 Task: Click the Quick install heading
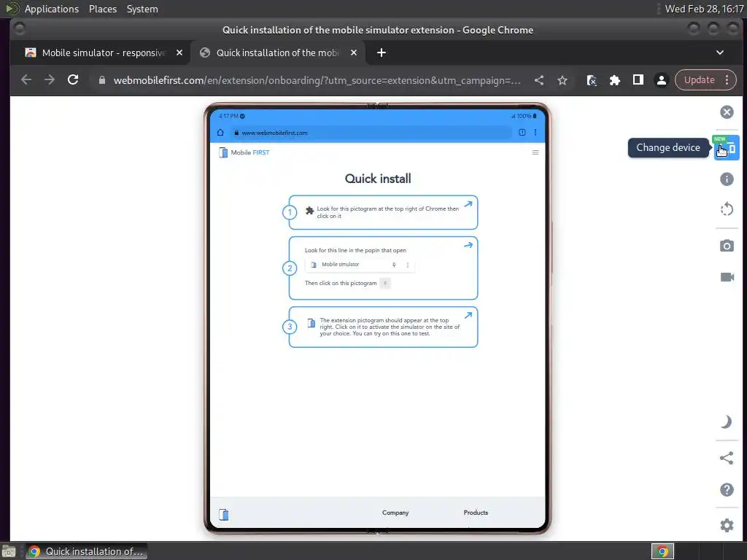pyautogui.click(x=378, y=179)
